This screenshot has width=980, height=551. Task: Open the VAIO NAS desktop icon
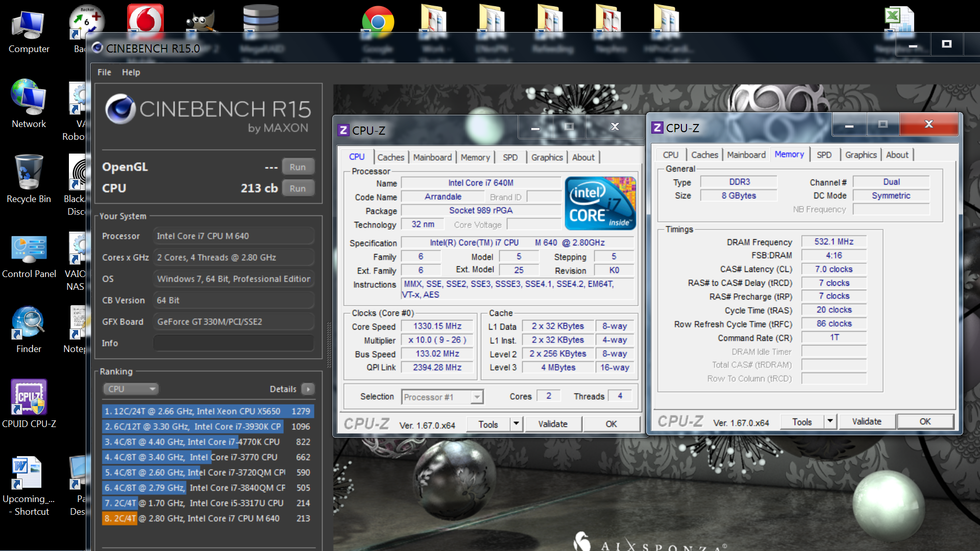[78, 261]
